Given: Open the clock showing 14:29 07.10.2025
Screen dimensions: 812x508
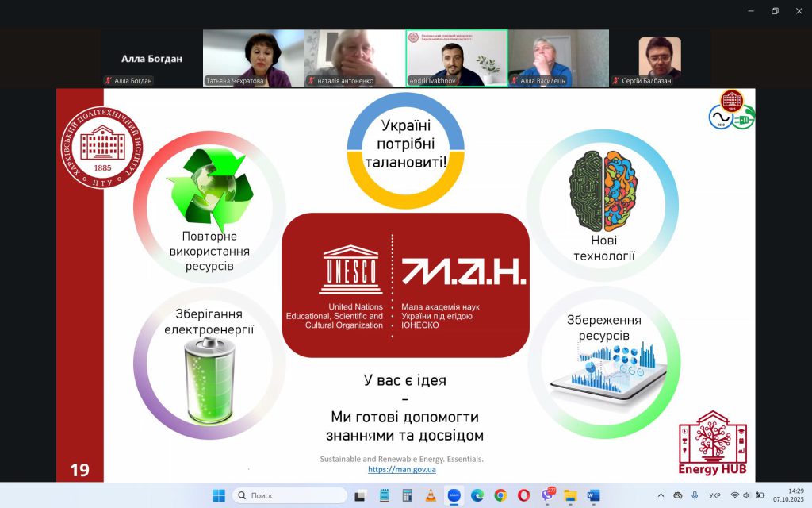Looking at the screenshot, I should (789, 495).
